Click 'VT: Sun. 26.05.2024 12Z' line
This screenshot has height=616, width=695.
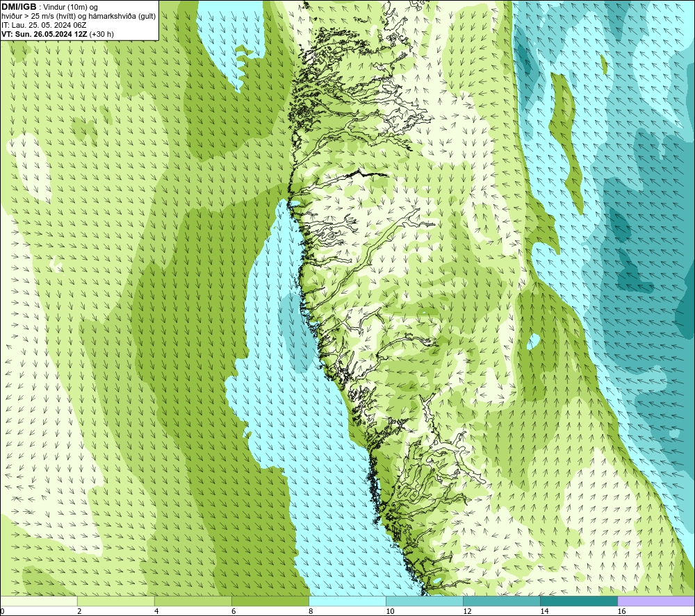pyautogui.click(x=44, y=34)
